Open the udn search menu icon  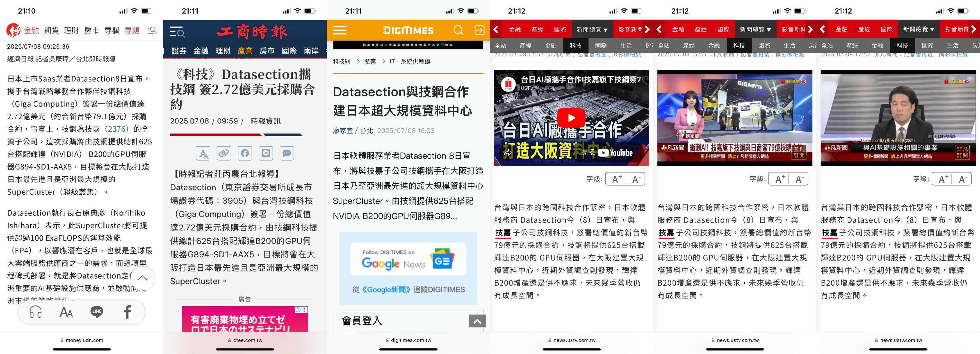click(x=152, y=30)
